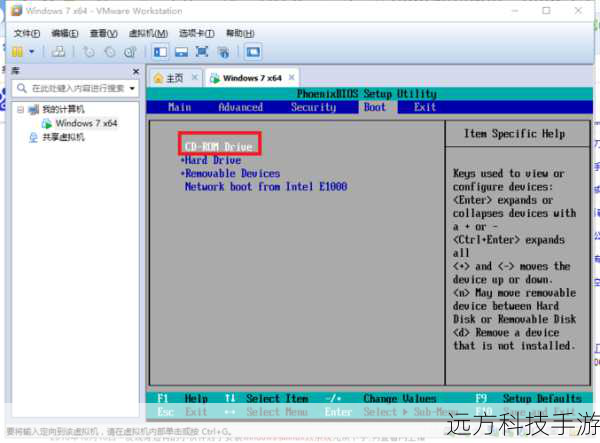Click the take snapshot toolbar icon

pyautogui.click(x=89, y=52)
